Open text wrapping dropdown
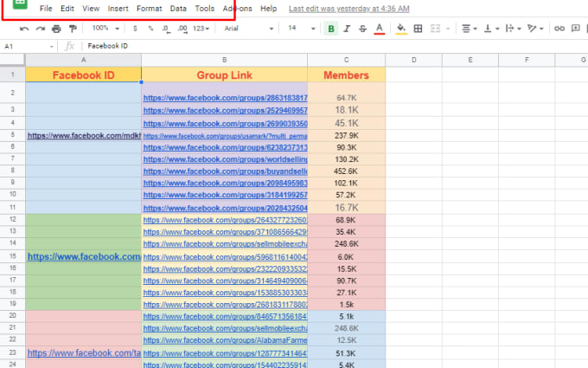This screenshot has height=368, width=588. (513, 29)
